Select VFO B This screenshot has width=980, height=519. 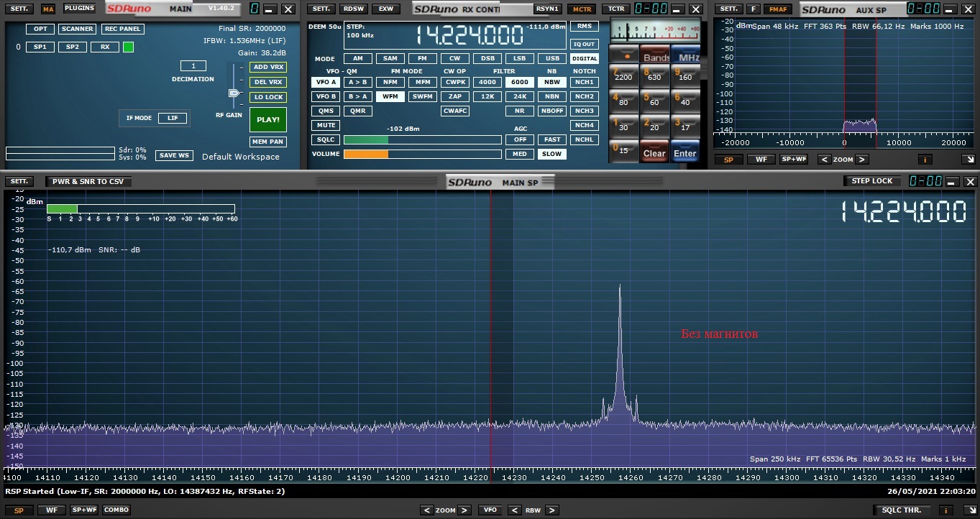pyautogui.click(x=326, y=96)
